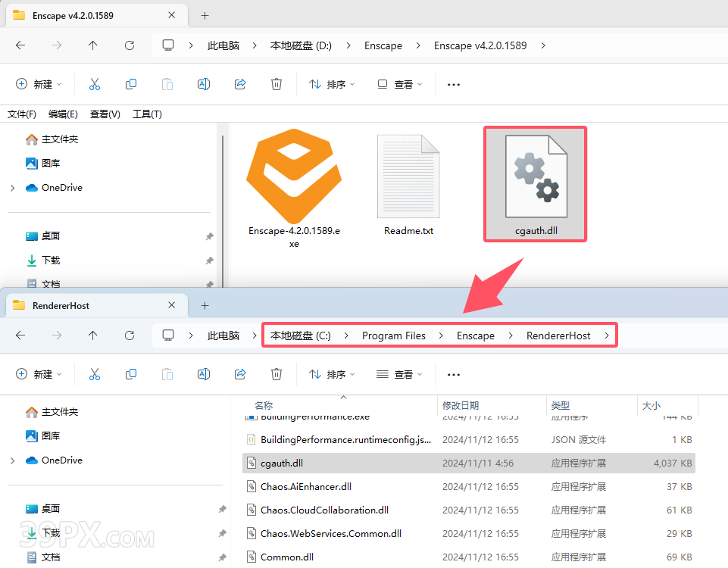Open the 文件(F) menu

click(22, 114)
